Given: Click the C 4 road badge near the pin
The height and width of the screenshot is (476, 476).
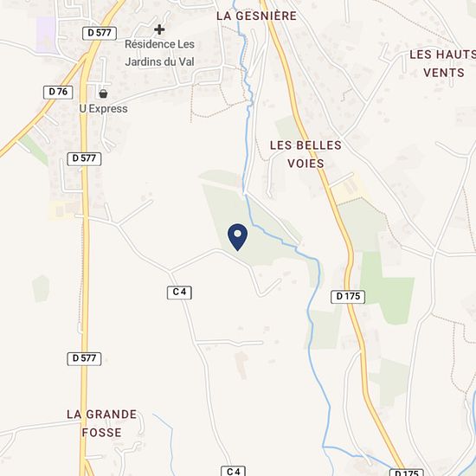Looking at the screenshot, I should click(x=179, y=293).
